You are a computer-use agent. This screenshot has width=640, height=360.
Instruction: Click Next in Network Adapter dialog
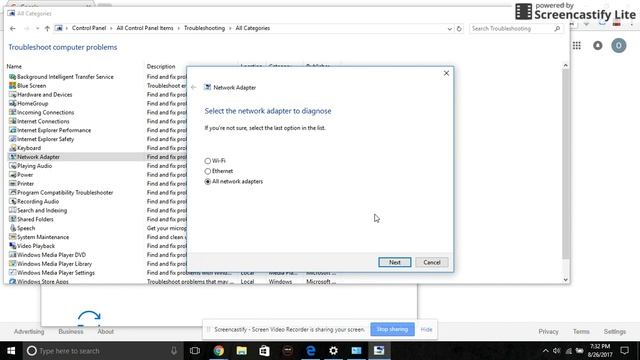(x=394, y=262)
